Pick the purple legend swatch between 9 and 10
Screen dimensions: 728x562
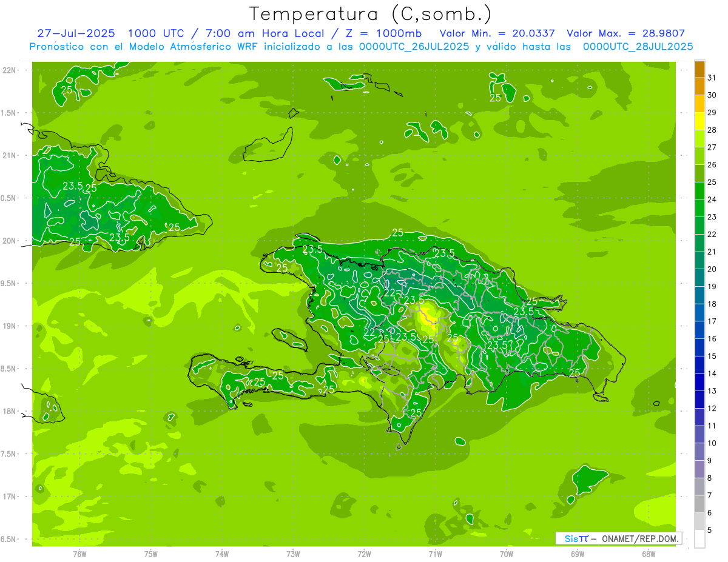tap(699, 452)
